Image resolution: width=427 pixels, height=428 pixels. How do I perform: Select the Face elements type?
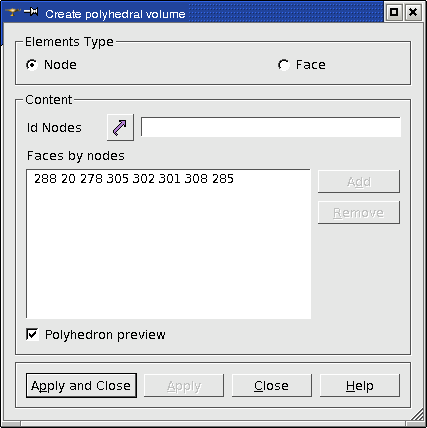click(302, 65)
